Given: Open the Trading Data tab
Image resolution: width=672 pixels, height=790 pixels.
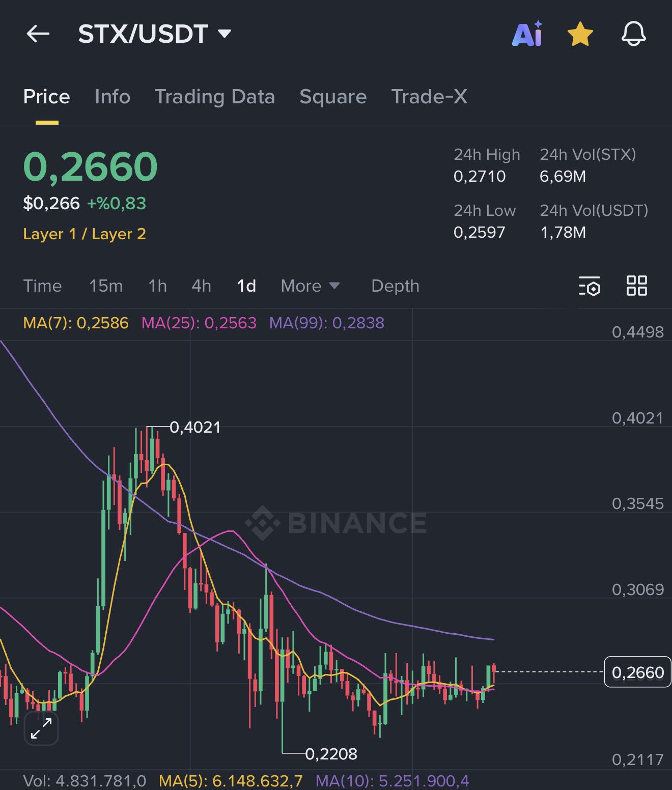Looking at the screenshot, I should point(214,97).
